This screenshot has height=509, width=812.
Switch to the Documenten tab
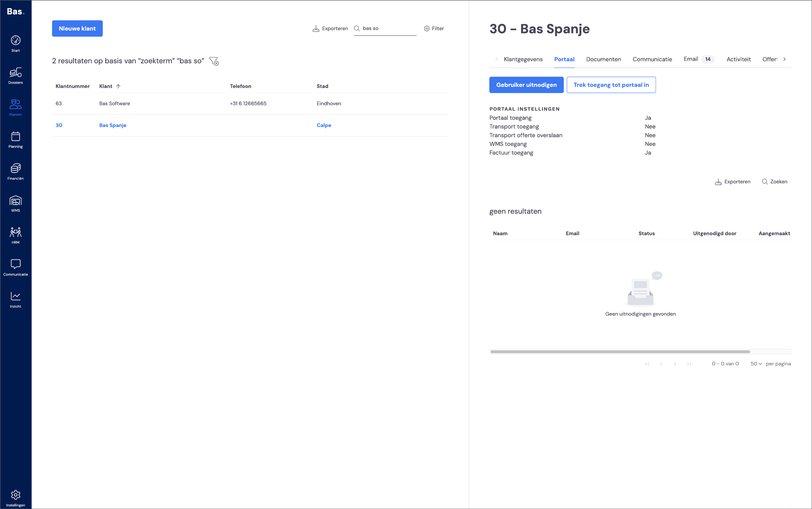click(604, 59)
